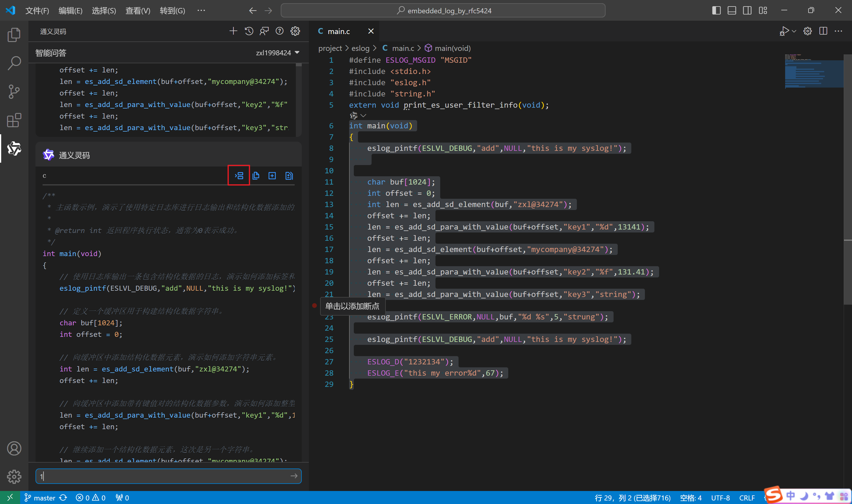Open Extensions view

pos(14,120)
